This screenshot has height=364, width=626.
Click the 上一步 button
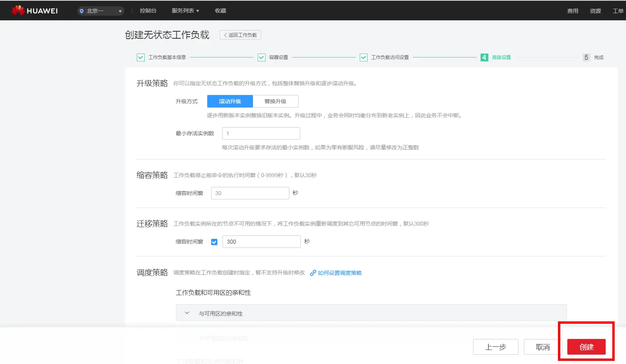coord(496,347)
